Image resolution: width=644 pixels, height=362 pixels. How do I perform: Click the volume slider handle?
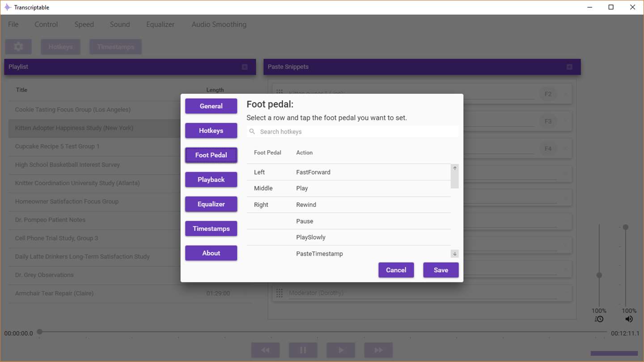(626, 227)
